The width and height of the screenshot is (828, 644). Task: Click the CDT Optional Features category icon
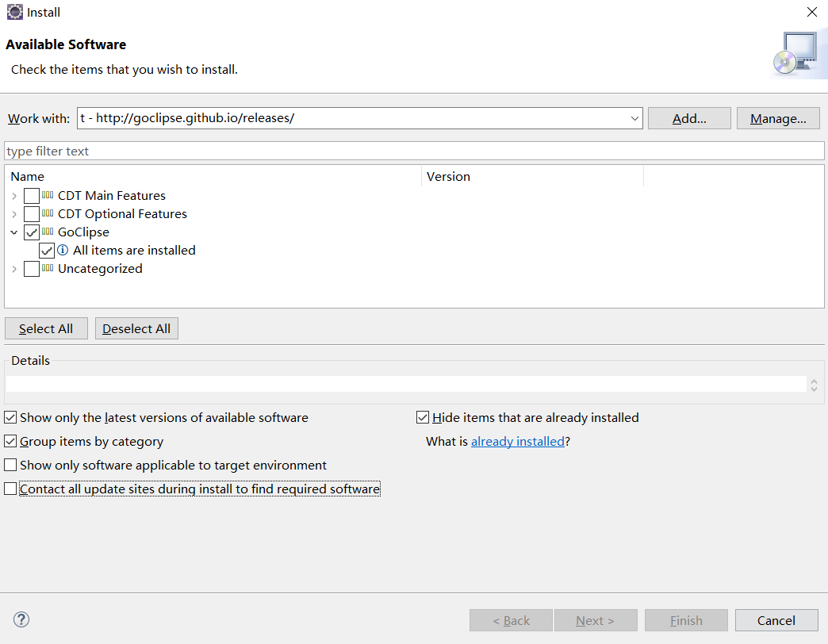pos(48,214)
